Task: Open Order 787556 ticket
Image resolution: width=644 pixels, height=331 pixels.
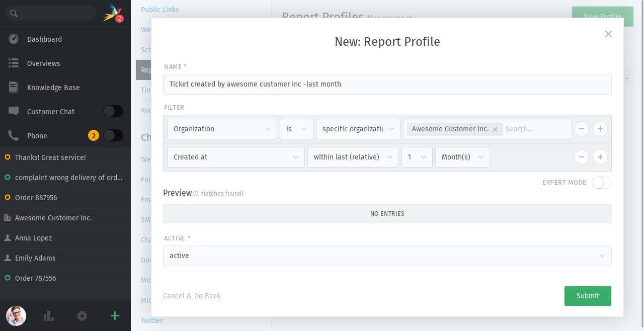Action: 65,278
